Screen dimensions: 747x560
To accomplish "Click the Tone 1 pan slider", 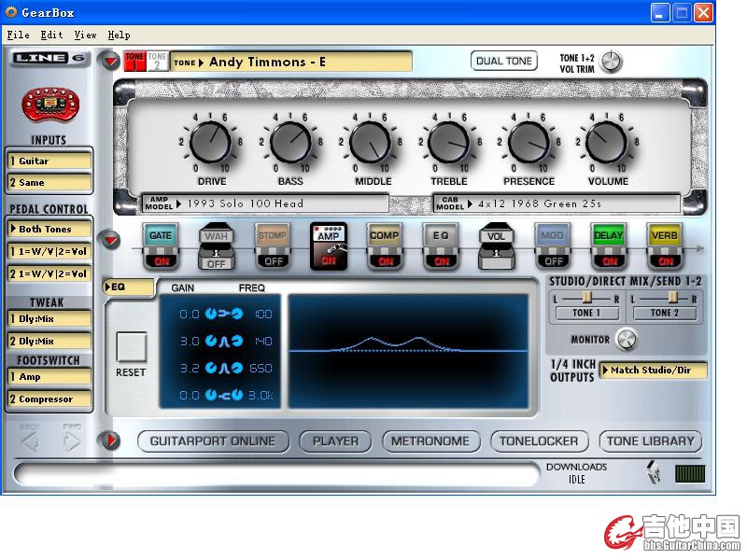I will coord(586,299).
